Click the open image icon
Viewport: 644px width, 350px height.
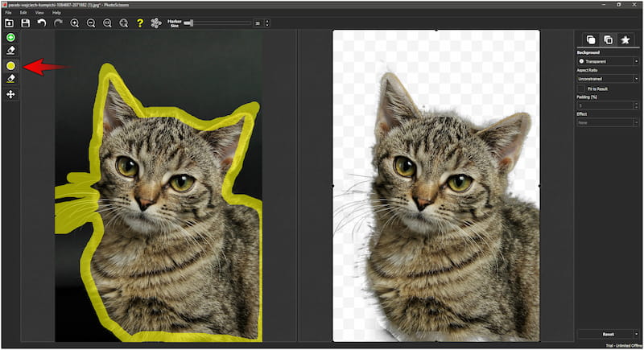[x=9, y=23]
